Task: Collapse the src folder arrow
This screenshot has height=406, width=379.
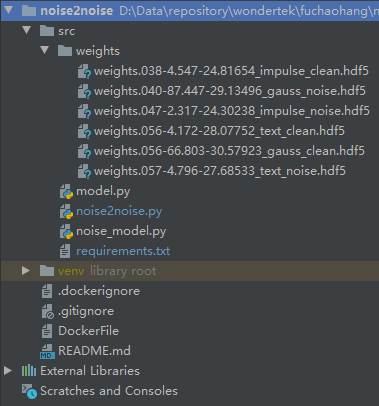Action: tap(26, 31)
